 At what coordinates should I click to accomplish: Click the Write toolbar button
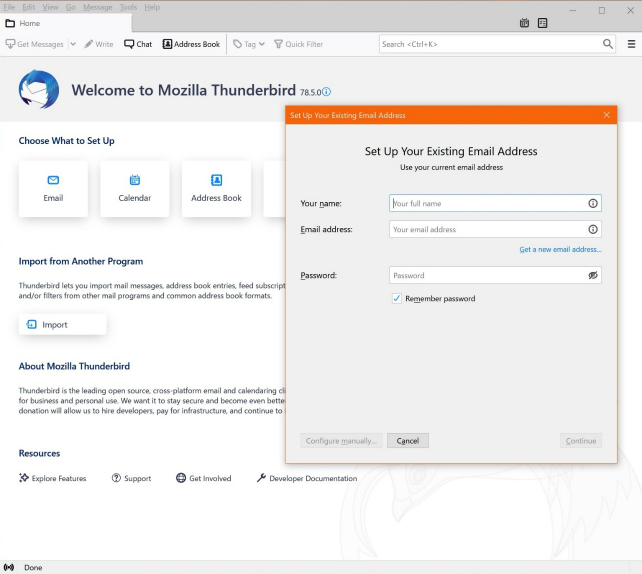click(99, 44)
